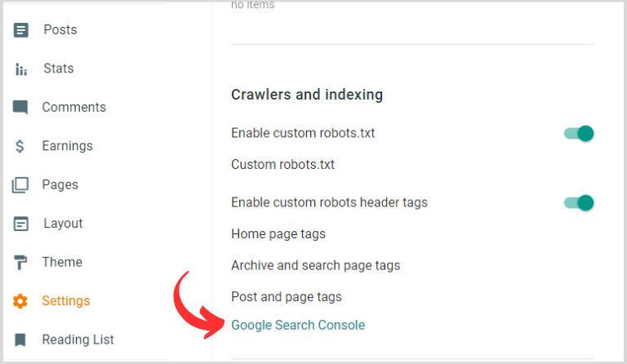The image size is (627, 364).
Task: Disable the custom robots.txt toggle
Action: (x=579, y=134)
